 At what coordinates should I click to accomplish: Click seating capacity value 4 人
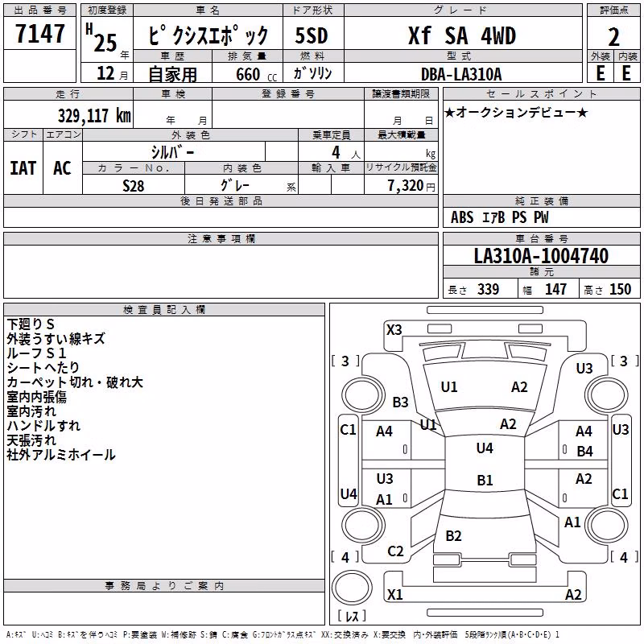346,153
